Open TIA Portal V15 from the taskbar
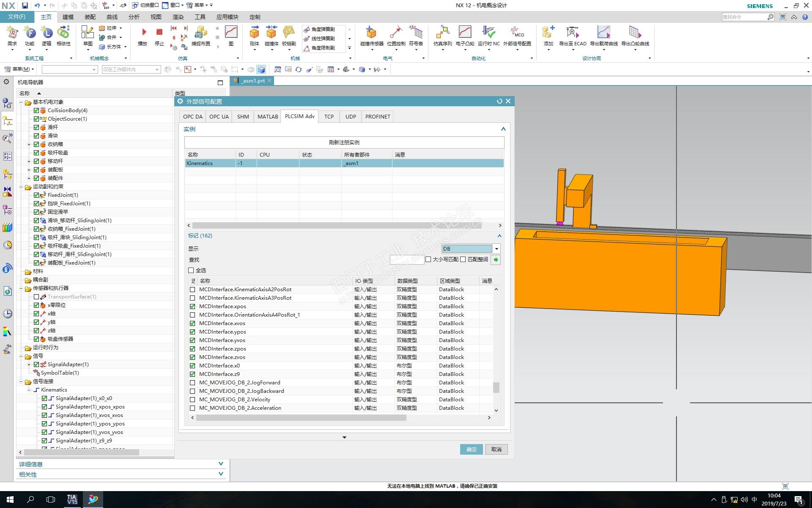812x508 pixels. pos(72,500)
